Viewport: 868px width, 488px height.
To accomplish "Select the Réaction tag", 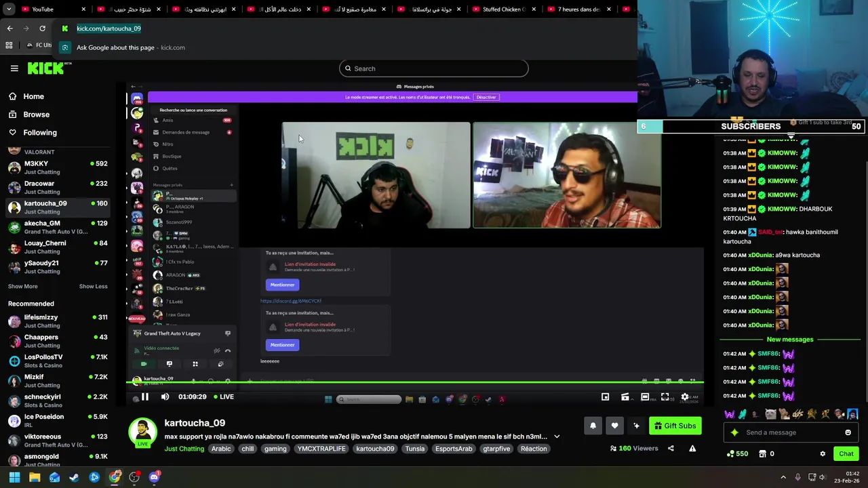I will point(534,449).
